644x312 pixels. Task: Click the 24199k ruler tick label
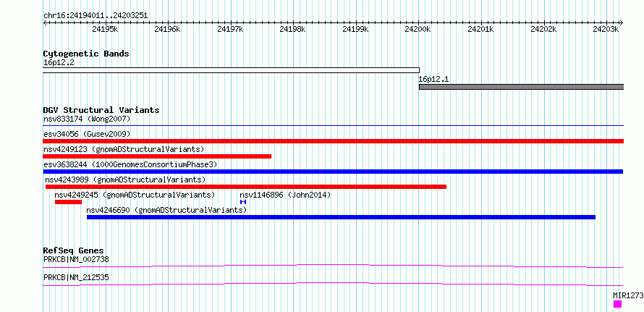[x=356, y=29]
